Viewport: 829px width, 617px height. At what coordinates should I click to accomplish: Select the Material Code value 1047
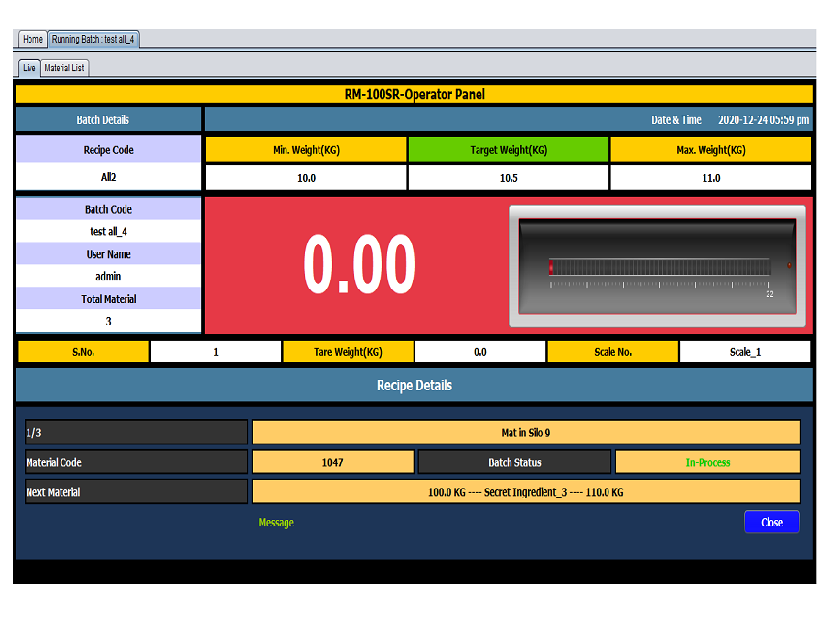333,461
